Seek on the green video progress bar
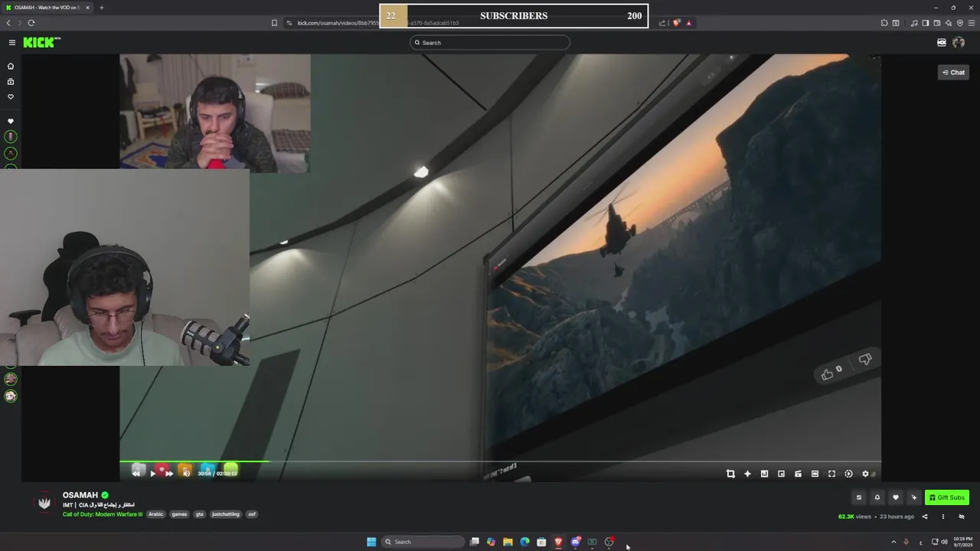The image size is (980, 551). pyautogui.click(x=500, y=461)
